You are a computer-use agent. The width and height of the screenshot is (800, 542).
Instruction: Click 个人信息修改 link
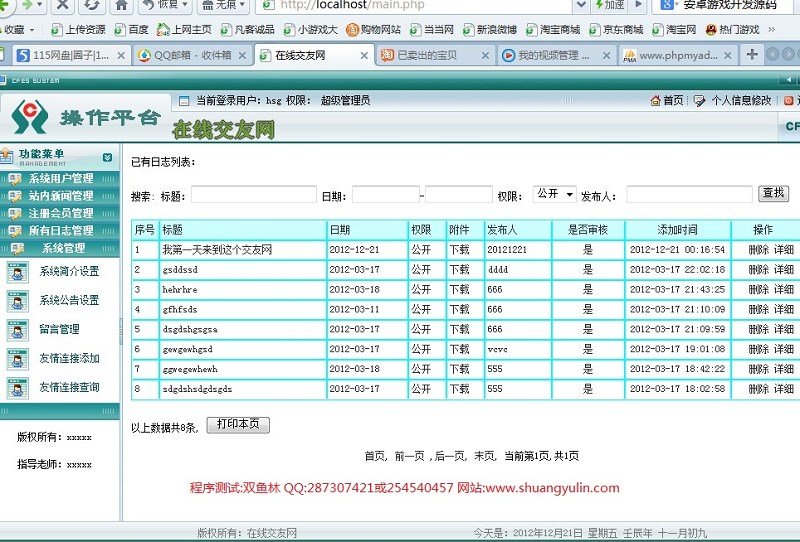coord(741,101)
